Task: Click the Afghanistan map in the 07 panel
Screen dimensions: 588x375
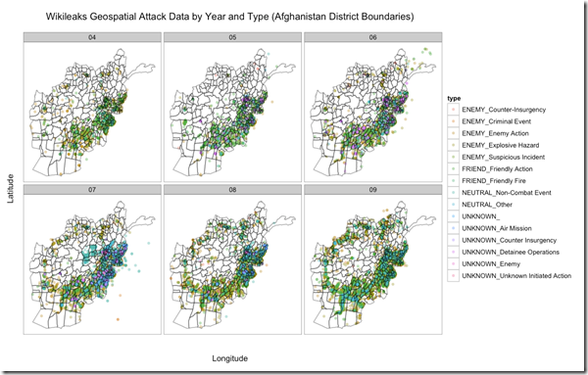Action: pos(92,264)
